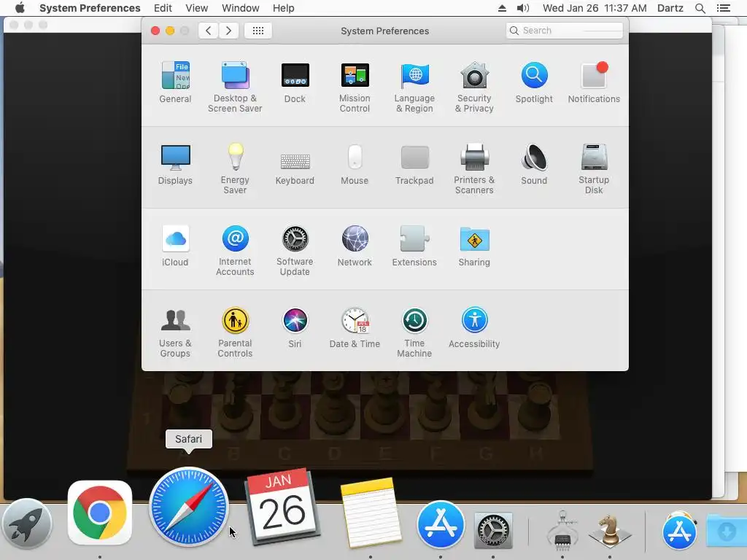The image size is (747, 560).
Task: Launch Launchpad from the Dock
Action: [x=27, y=524]
